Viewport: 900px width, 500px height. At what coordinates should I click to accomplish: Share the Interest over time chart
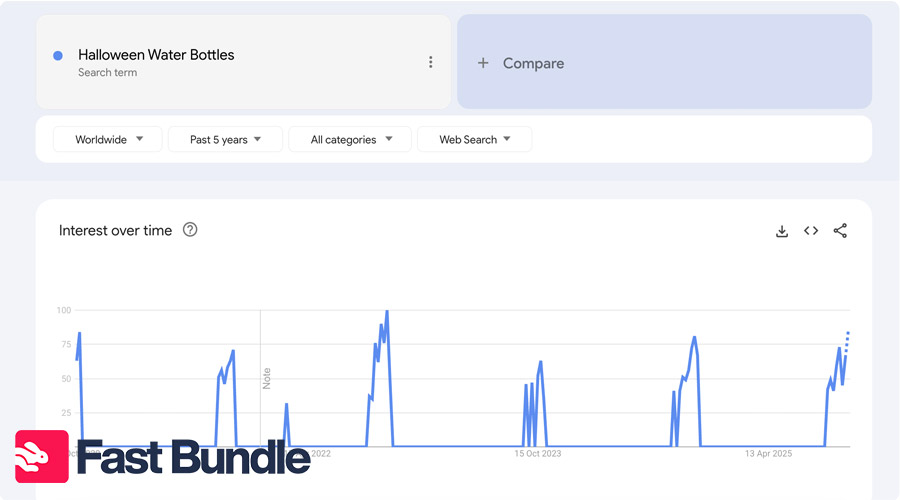(840, 231)
